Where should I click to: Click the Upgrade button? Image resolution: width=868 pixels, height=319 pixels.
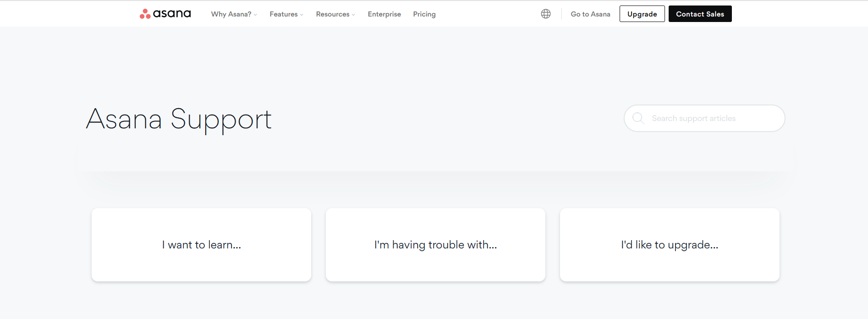(642, 14)
